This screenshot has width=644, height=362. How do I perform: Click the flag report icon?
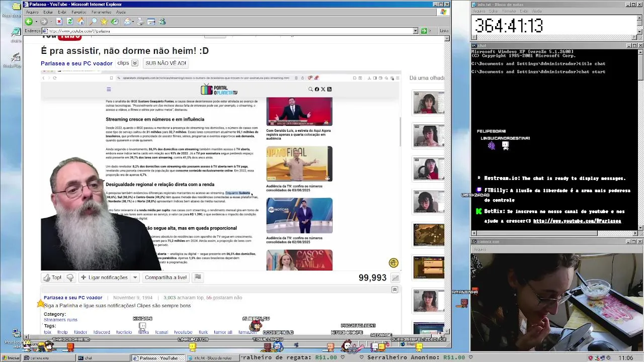point(198,277)
